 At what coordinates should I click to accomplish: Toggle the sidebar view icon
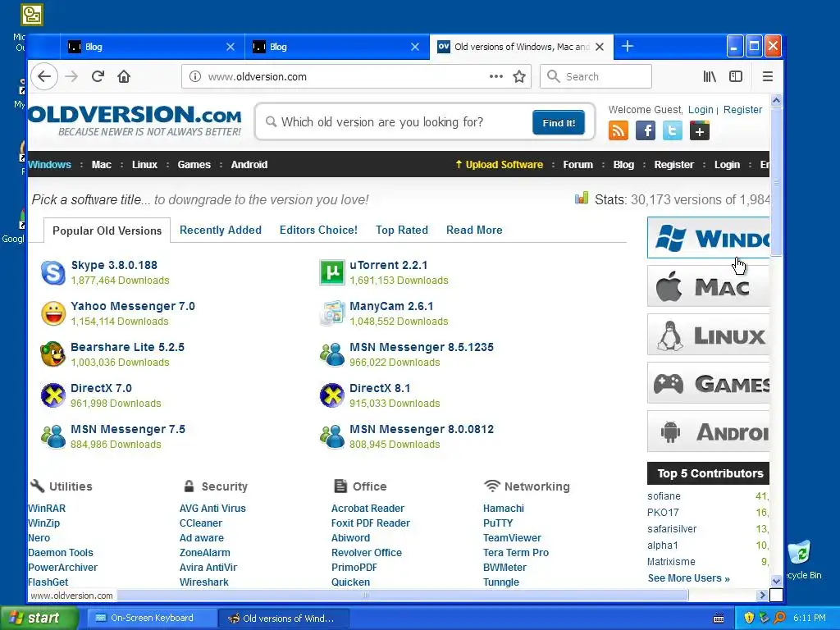(x=736, y=76)
